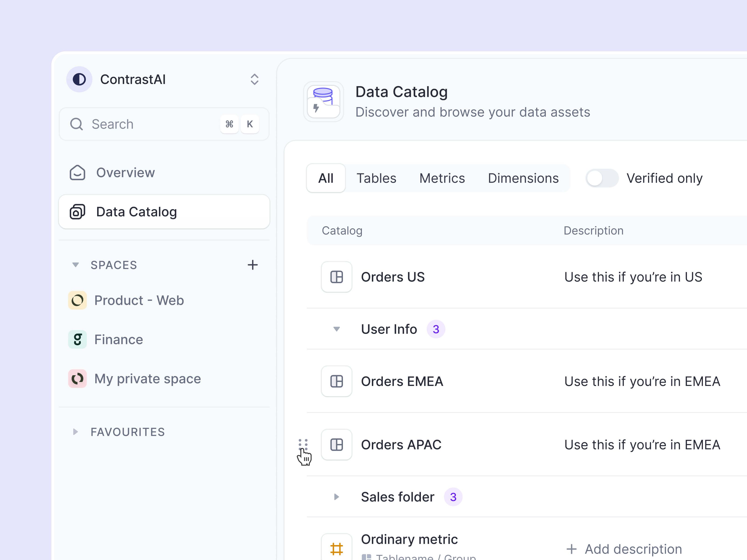The height and width of the screenshot is (560, 747).
Task: Click the Description column header
Action: pyautogui.click(x=593, y=231)
